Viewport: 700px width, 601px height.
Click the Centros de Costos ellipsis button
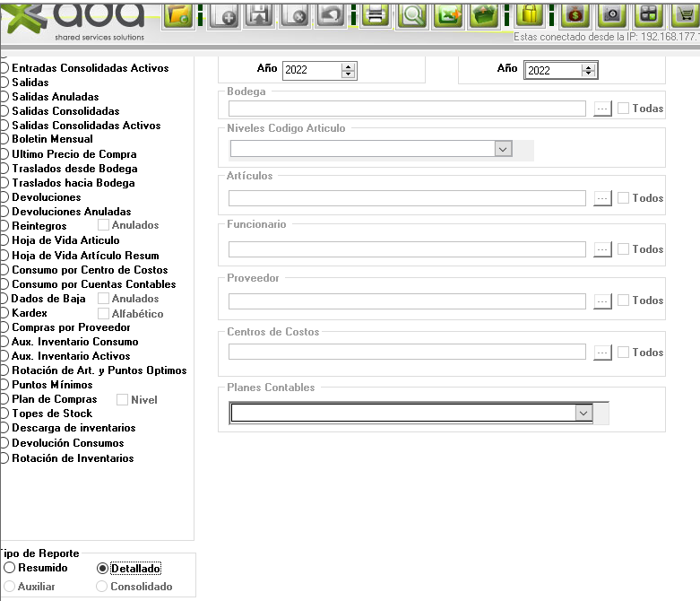[602, 353]
